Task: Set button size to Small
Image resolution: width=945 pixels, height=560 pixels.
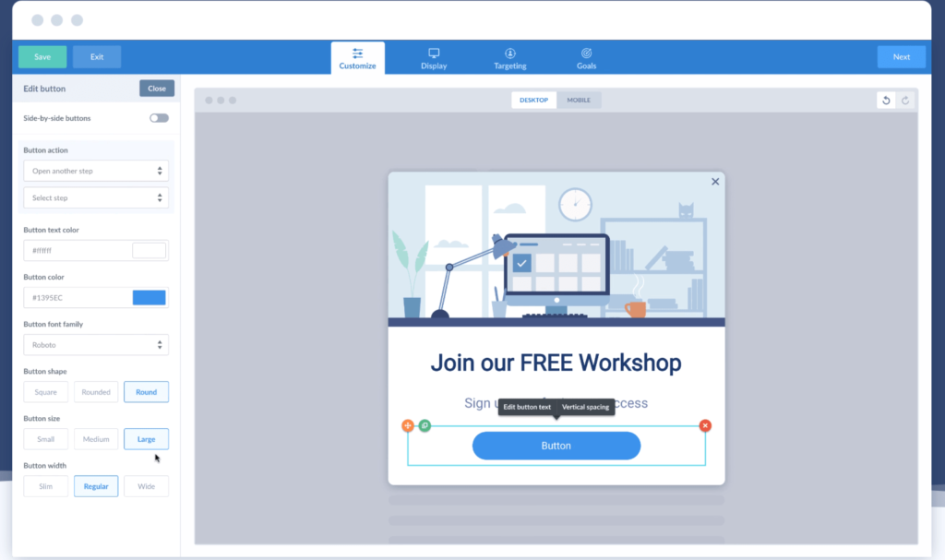Action: click(46, 439)
